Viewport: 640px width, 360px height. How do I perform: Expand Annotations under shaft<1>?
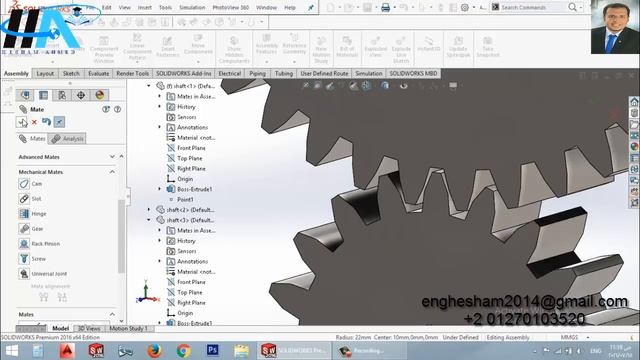click(x=160, y=127)
